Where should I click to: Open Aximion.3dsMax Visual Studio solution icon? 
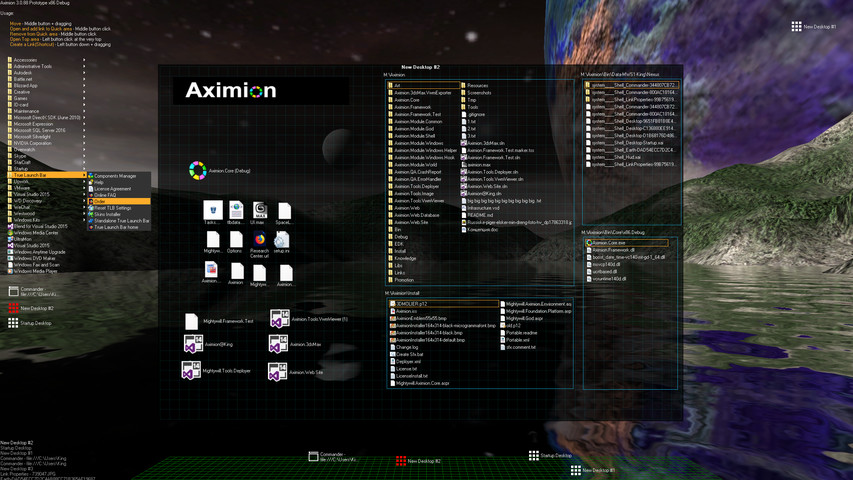(279, 344)
